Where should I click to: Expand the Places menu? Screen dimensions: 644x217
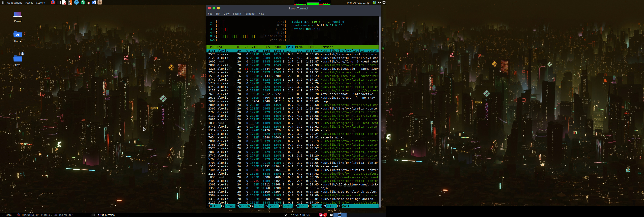pos(29,2)
